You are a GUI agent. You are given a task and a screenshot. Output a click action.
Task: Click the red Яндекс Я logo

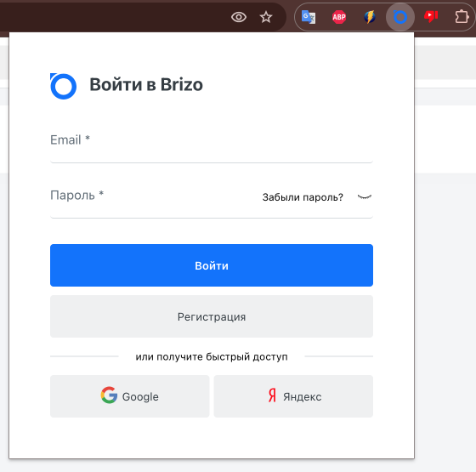pos(272,395)
